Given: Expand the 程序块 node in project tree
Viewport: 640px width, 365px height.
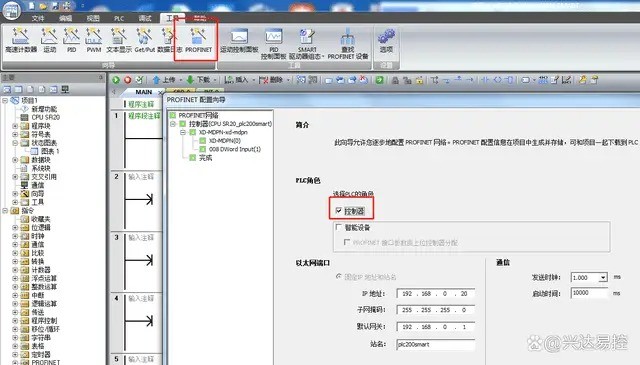Looking at the screenshot, I should coord(15,126).
